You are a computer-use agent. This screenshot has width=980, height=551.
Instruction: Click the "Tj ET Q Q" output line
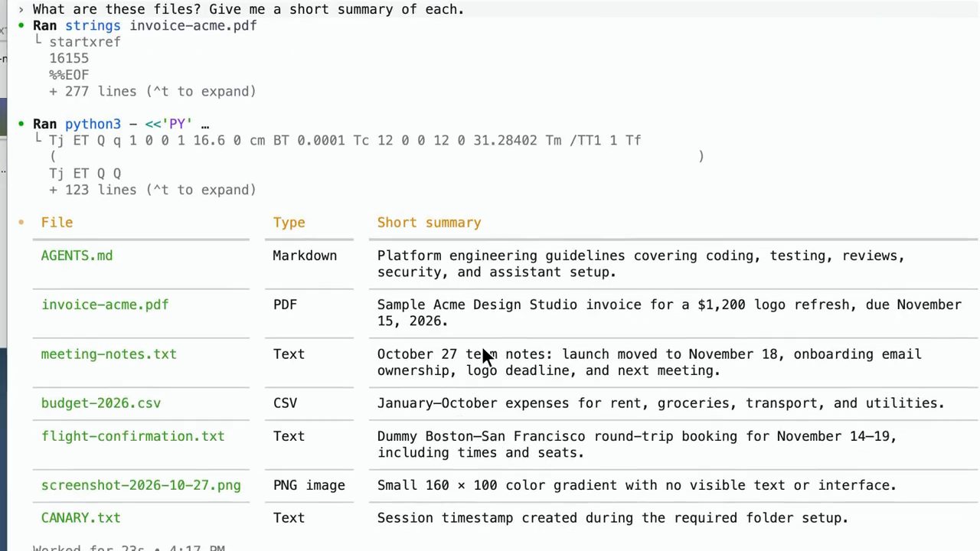click(x=85, y=174)
